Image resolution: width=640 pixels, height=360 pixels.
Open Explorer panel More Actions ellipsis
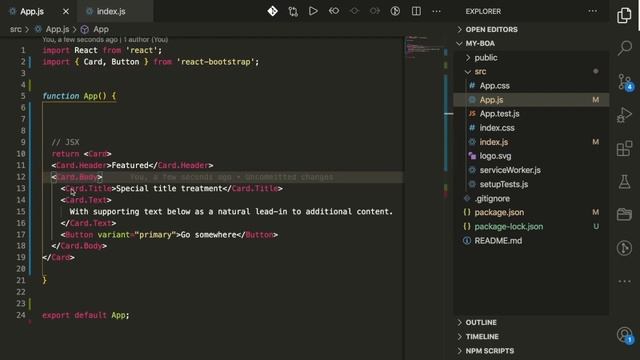pos(593,11)
